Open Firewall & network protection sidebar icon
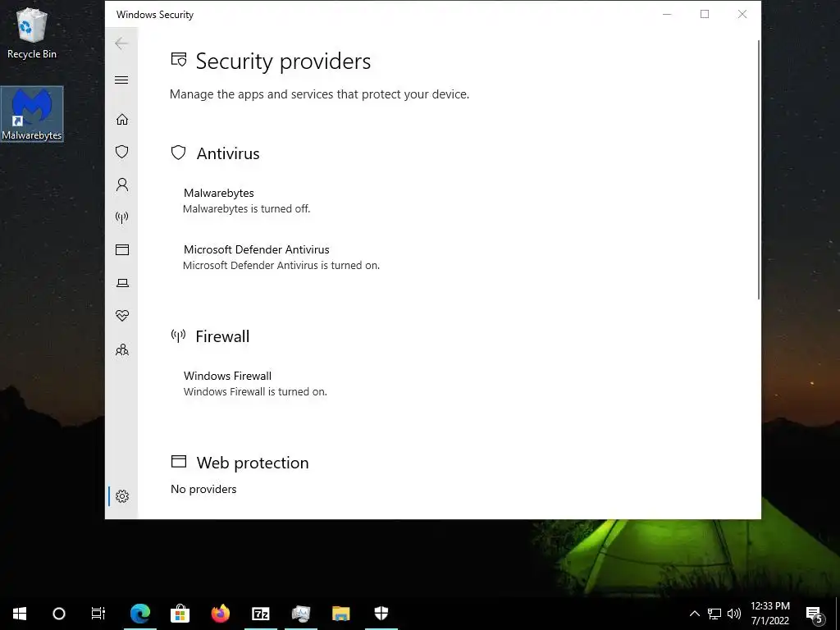 point(122,217)
